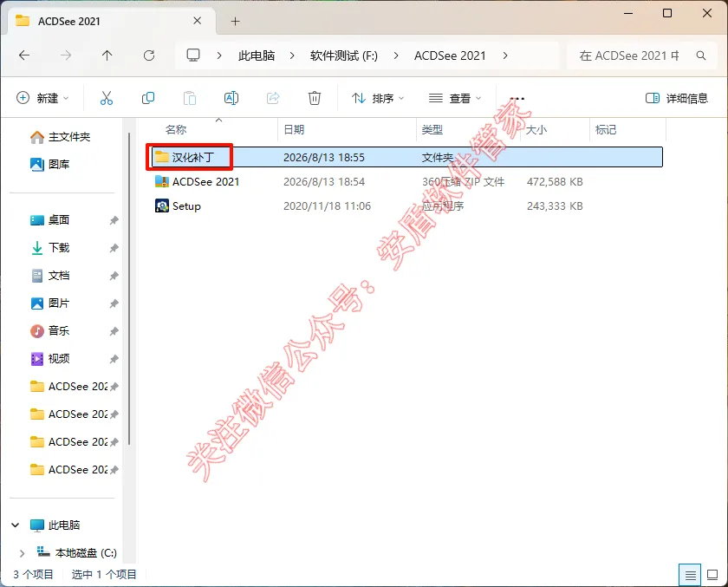
Task: Open 主文件夹 in the sidebar
Action: pyautogui.click(x=60, y=137)
